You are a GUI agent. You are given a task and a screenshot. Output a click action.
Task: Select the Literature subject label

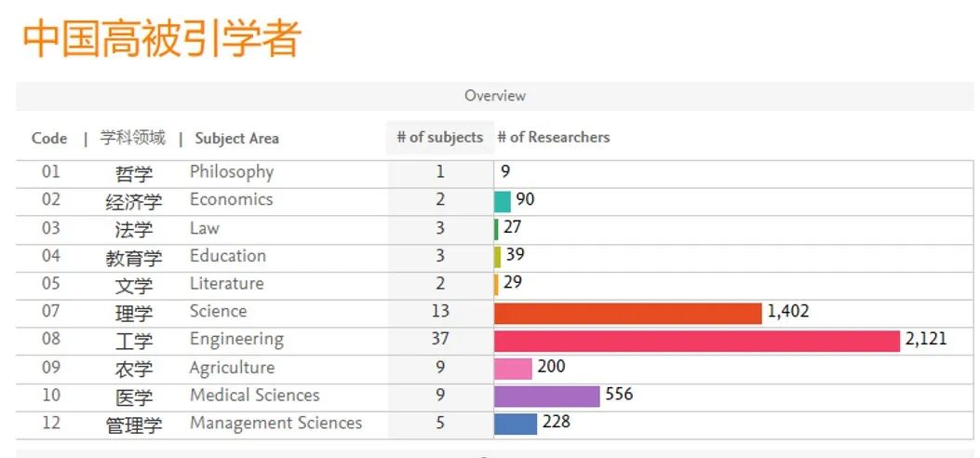click(x=226, y=284)
